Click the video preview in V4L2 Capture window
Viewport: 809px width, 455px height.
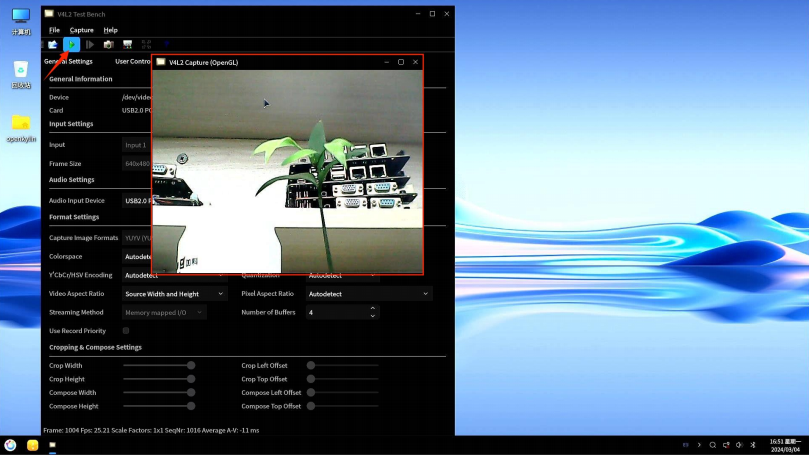click(287, 171)
